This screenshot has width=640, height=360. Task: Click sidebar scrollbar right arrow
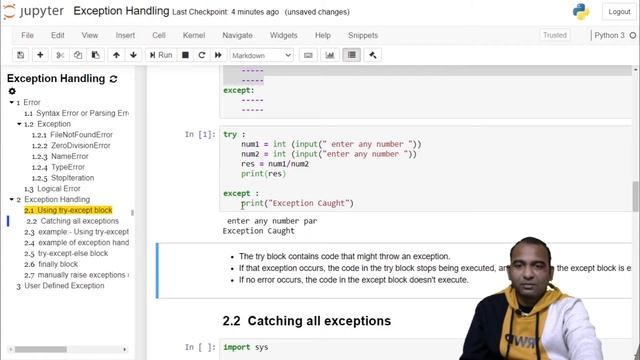124,349
